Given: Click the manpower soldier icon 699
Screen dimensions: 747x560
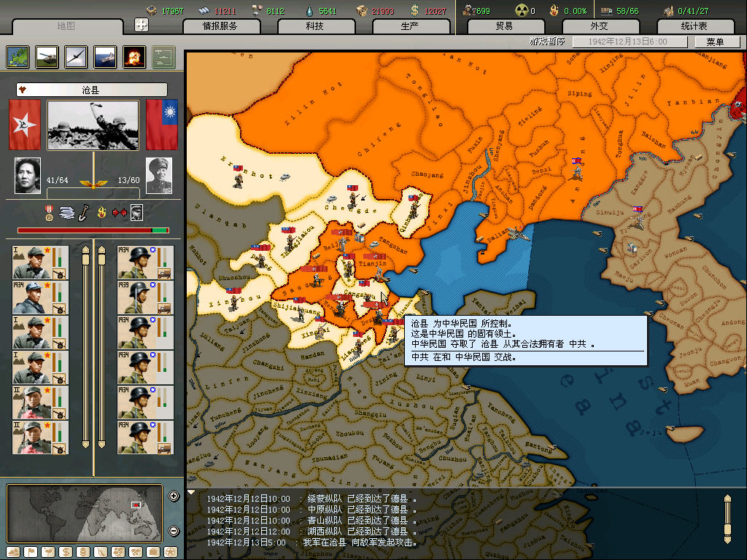Looking at the screenshot, I should click(468, 10).
